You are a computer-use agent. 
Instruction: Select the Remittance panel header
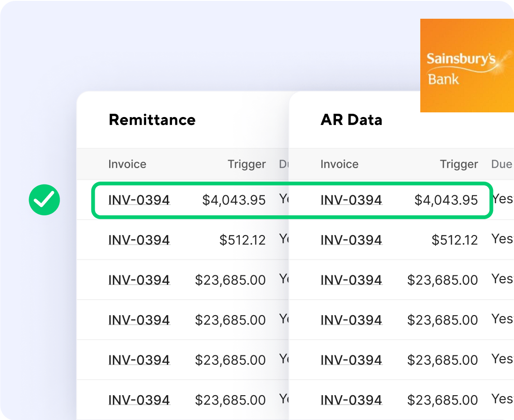coord(151,120)
